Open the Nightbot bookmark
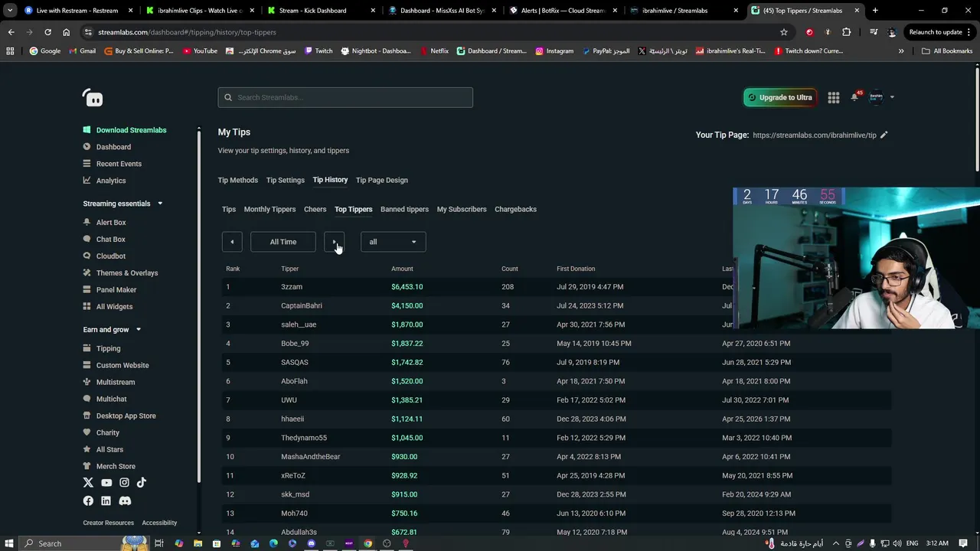The width and height of the screenshot is (980, 551). [x=377, y=51]
